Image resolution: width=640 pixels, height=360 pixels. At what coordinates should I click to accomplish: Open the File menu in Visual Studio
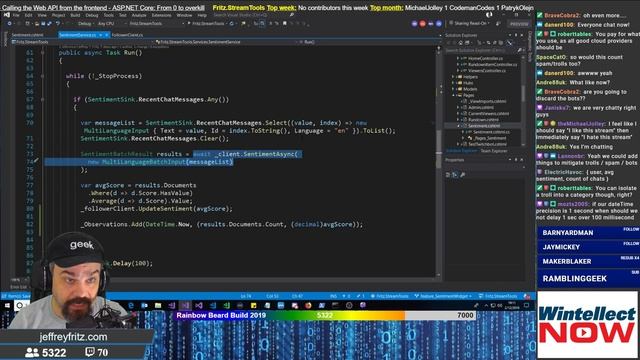(x=16, y=15)
